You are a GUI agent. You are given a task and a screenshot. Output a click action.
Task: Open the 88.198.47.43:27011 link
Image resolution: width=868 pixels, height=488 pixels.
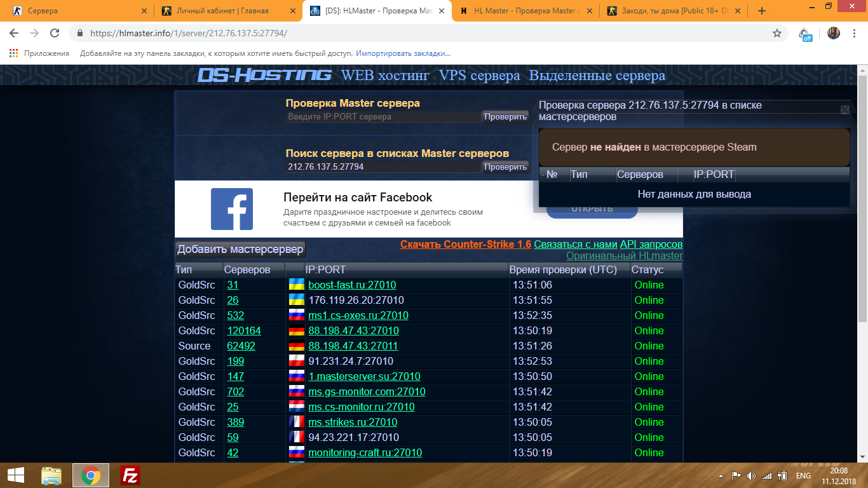coord(353,346)
